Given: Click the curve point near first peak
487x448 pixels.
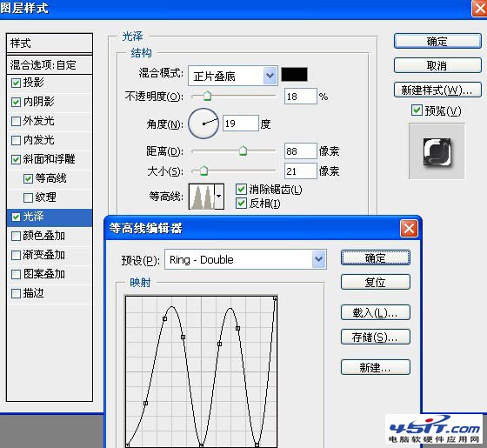Looking at the screenshot, I should pos(165,318).
